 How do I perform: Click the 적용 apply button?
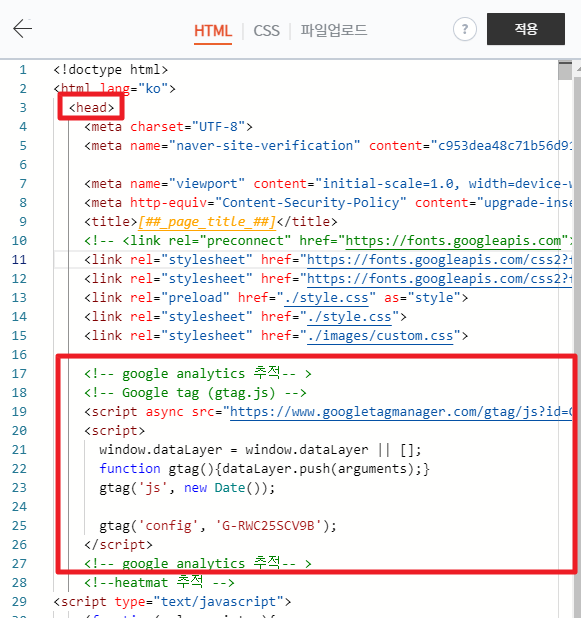pos(526,29)
